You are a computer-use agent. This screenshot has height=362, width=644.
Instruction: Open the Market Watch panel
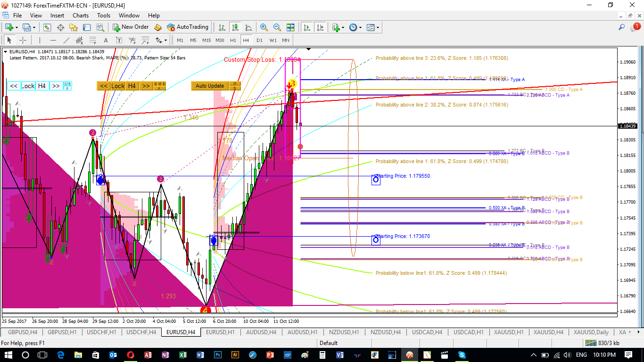pos(47,27)
